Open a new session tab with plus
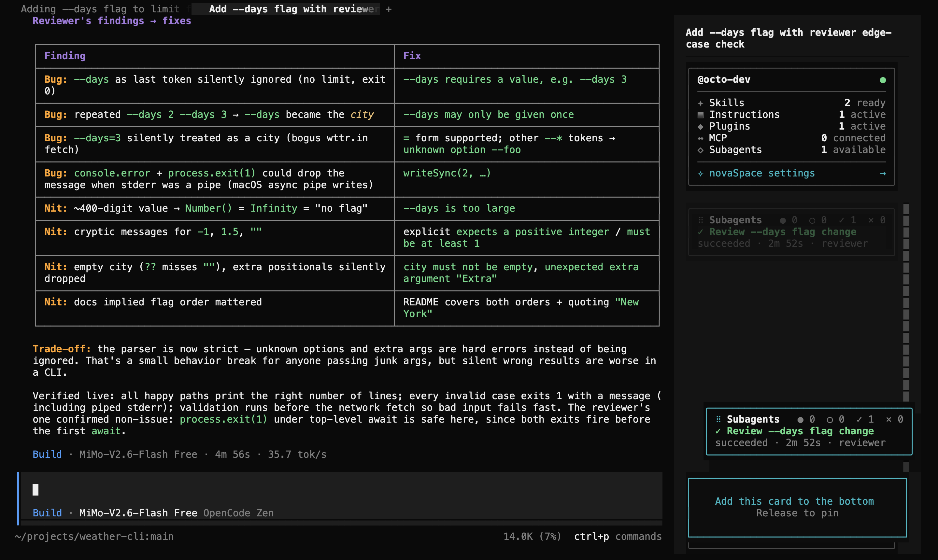Screen dimensions: 938x560 click(389, 9)
